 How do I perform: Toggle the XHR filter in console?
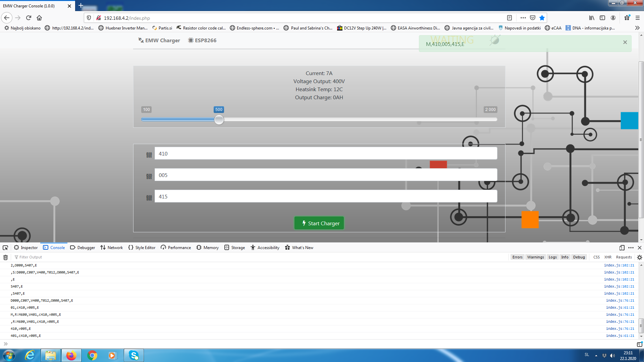click(607, 257)
